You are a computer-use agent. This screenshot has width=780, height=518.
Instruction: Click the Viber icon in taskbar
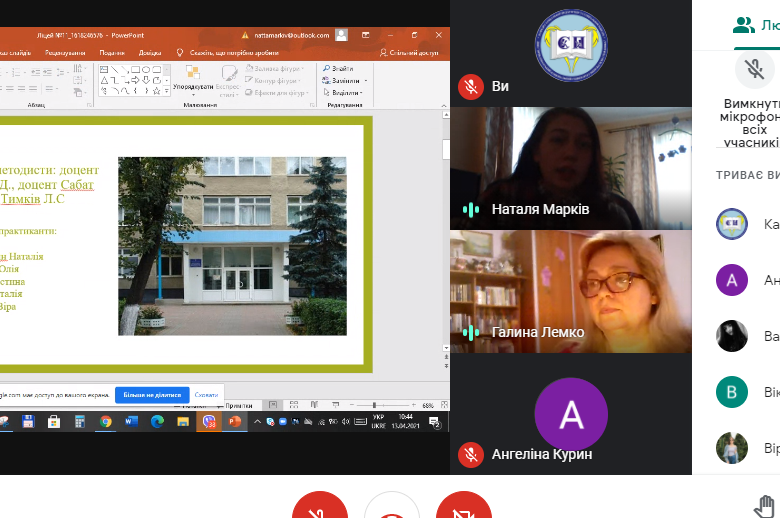tap(210, 422)
